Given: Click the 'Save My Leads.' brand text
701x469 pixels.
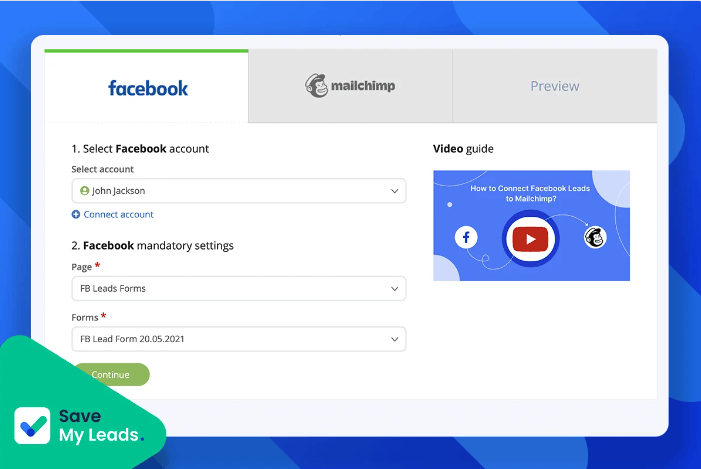Looking at the screenshot, I should (x=101, y=425).
